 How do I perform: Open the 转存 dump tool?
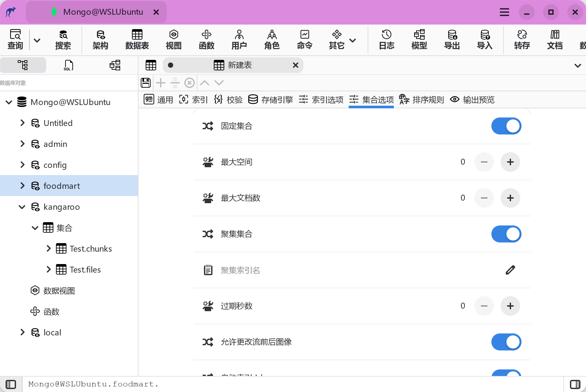(x=522, y=39)
